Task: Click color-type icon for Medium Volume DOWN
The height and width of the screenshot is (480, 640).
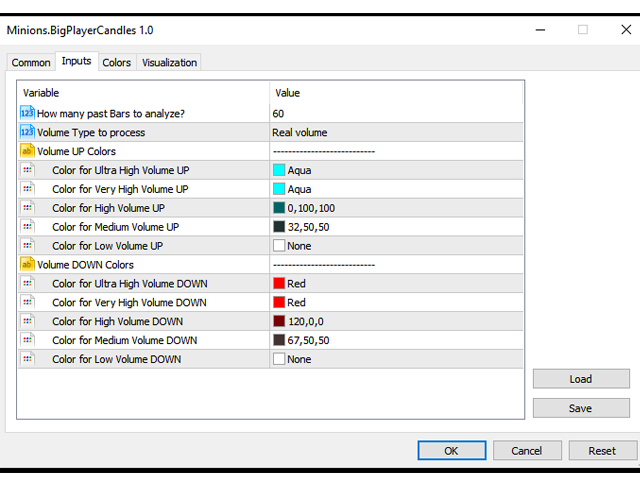Action: [x=27, y=340]
